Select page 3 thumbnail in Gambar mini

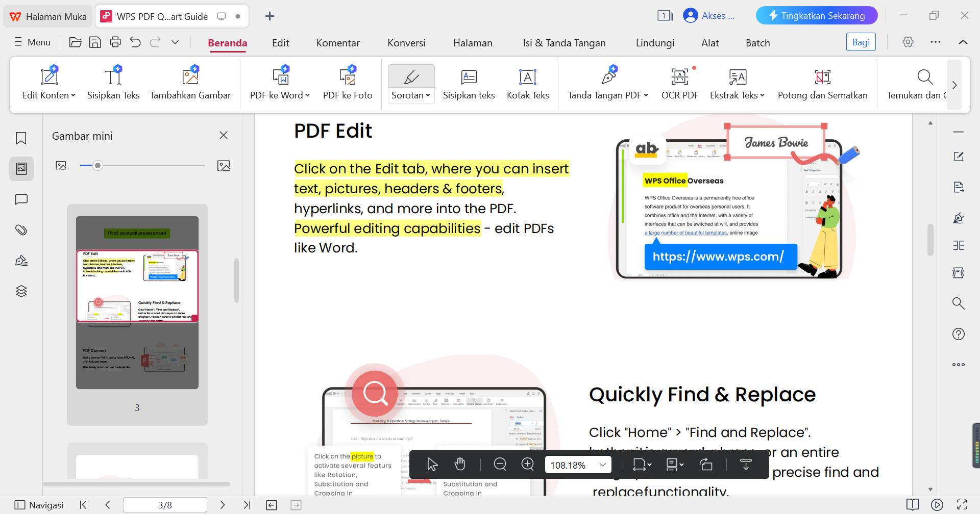click(137, 301)
